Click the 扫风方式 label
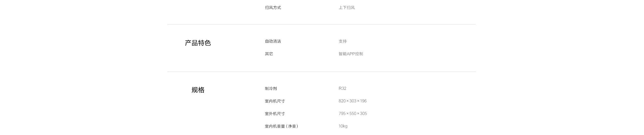 (273, 8)
